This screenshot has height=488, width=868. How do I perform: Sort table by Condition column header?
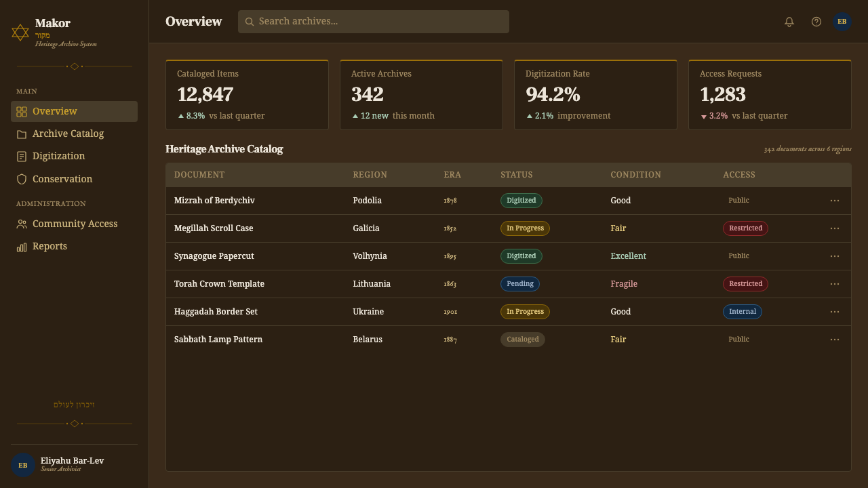pyautogui.click(x=635, y=175)
